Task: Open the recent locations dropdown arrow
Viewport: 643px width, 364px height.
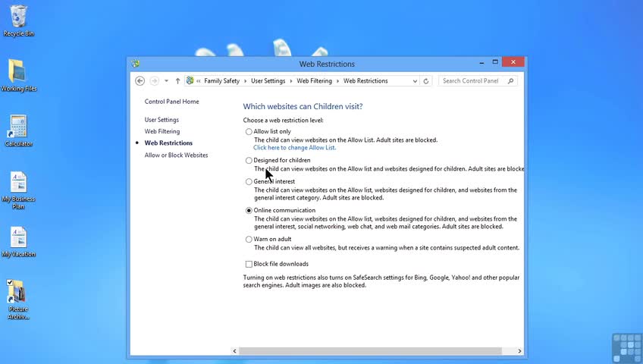Action: click(166, 80)
